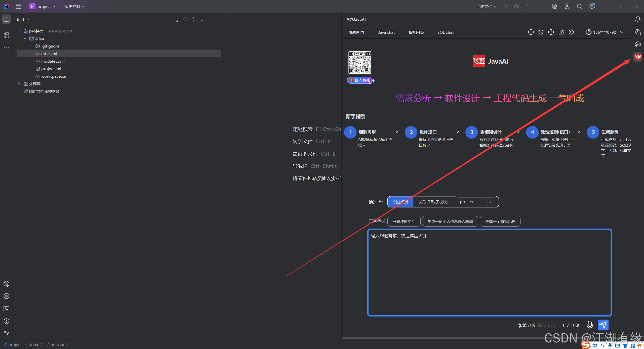Open the main hamburger menu
Screen dimensions: 644x349
(x=18, y=6)
